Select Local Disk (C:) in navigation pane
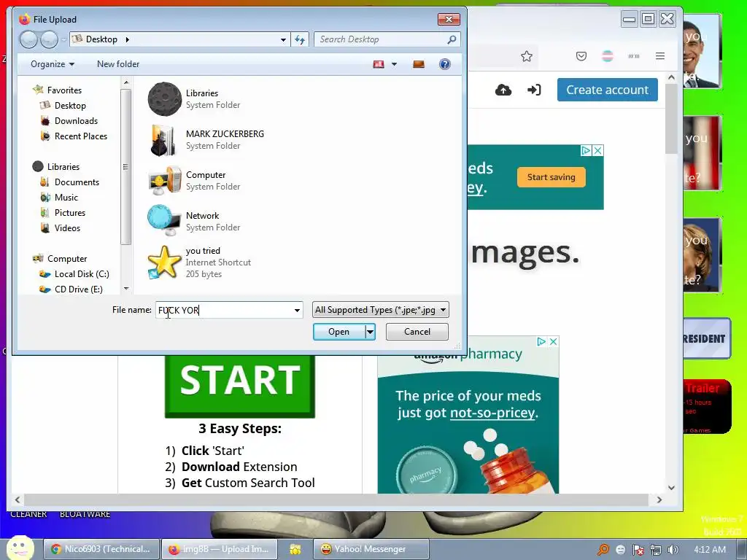 coord(82,274)
